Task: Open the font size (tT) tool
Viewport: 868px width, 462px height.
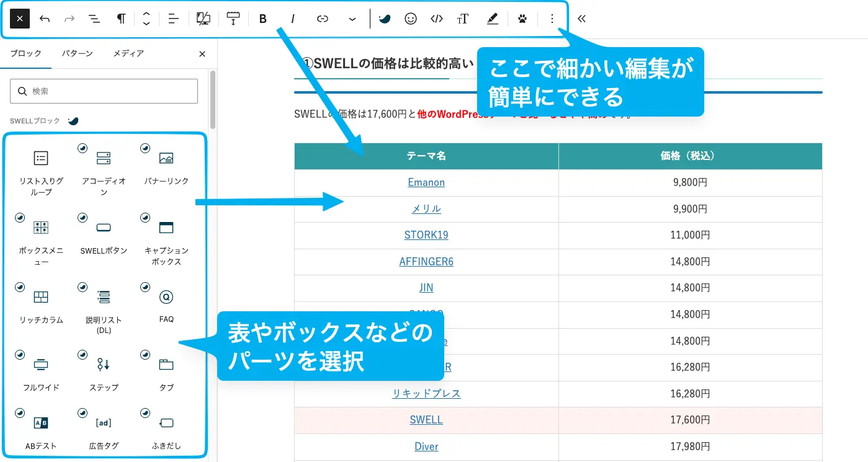Action: pos(462,19)
